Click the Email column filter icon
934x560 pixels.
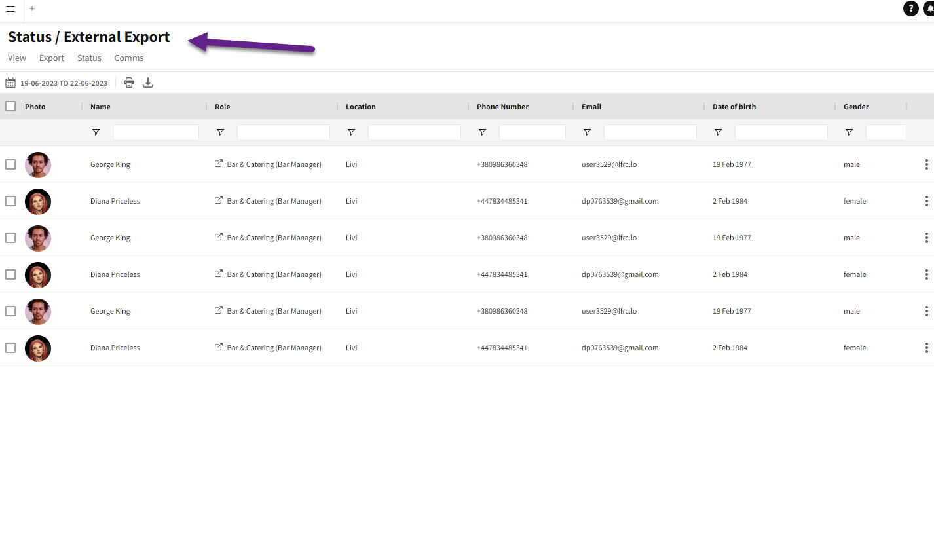pyautogui.click(x=588, y=132)
